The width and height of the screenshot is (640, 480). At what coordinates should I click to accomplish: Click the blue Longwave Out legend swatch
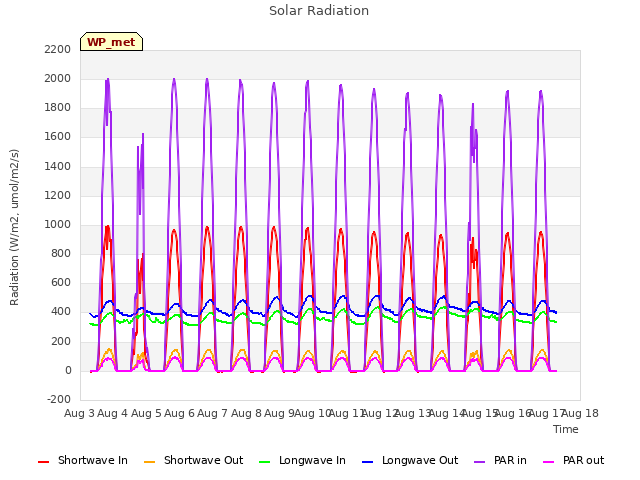point(367,462)
